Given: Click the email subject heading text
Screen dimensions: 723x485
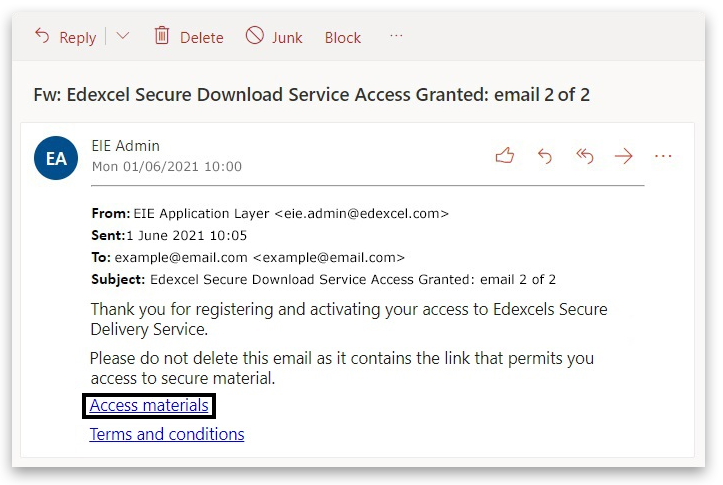Looking at the screenshot, I should click(312, 95).
